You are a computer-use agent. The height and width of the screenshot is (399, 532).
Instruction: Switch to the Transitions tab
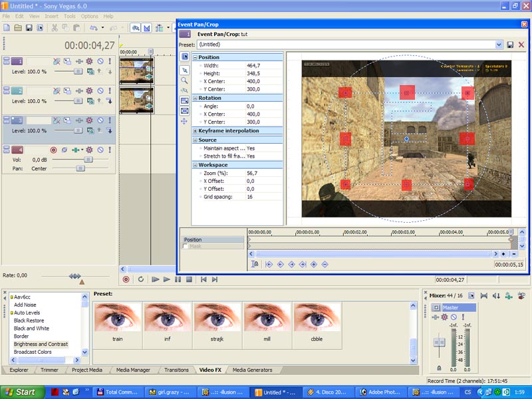pyautogui.click(x=176, y=370)
